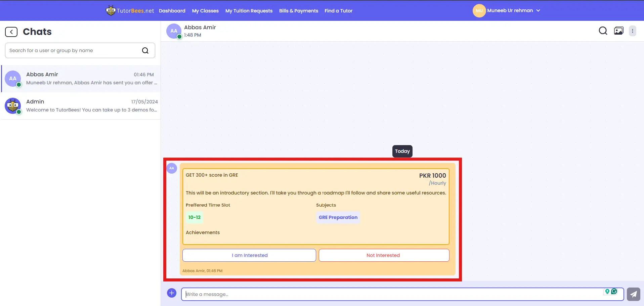
Task: Click the Grammarly icon in message box
Action: coord(614,291)
